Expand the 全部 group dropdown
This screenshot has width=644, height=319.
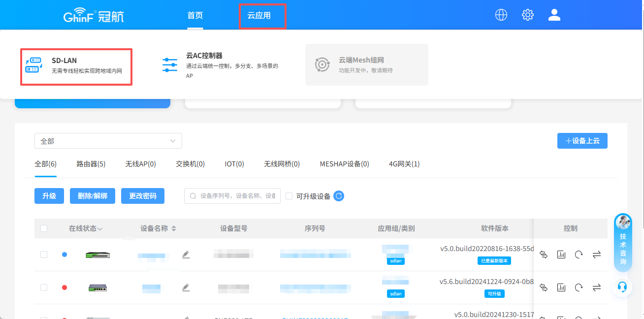tap(108, 141)
